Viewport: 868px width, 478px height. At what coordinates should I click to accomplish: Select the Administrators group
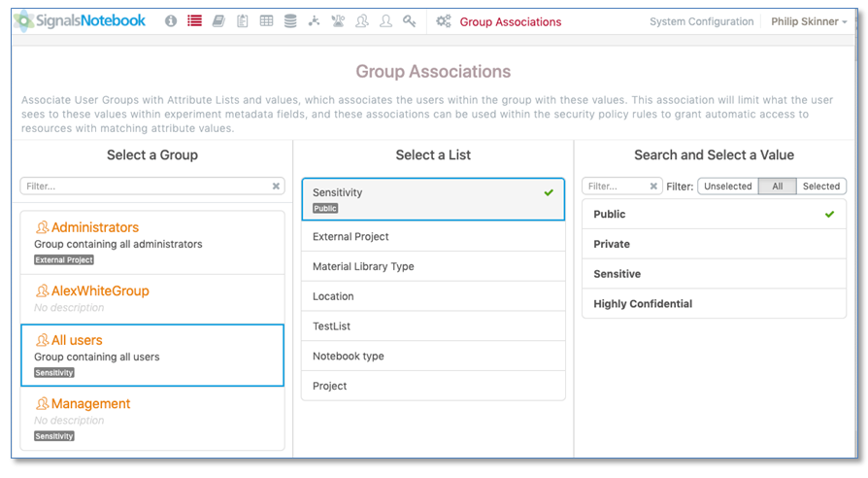94,227
